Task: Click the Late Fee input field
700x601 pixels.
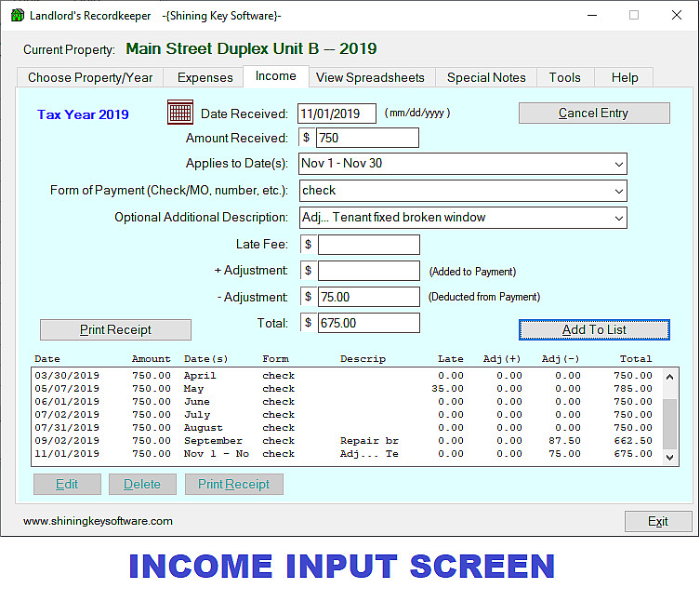Action: [369, 245]
